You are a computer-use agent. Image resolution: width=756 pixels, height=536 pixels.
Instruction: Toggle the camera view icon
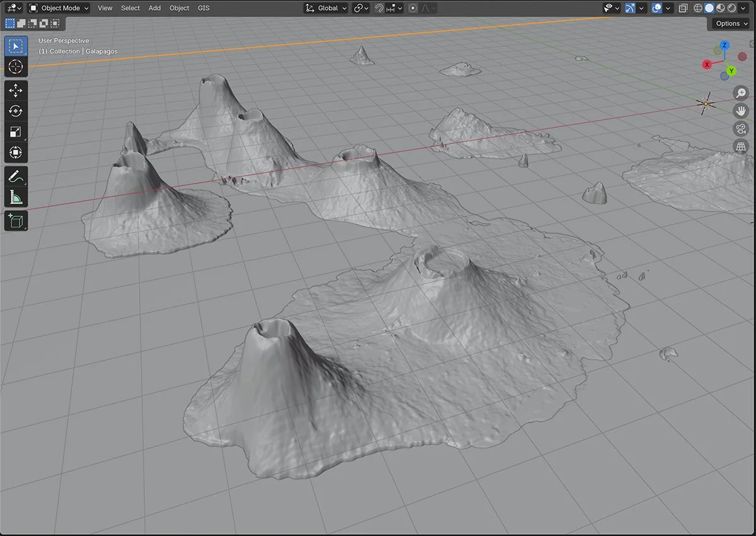pyautogui.click(x=741, y=129)
